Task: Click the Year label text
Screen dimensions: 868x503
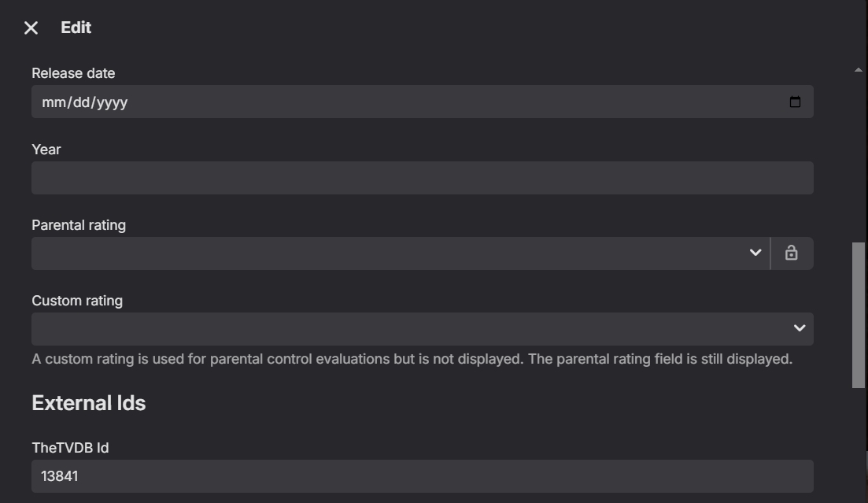Action: [x=46, y=150]
